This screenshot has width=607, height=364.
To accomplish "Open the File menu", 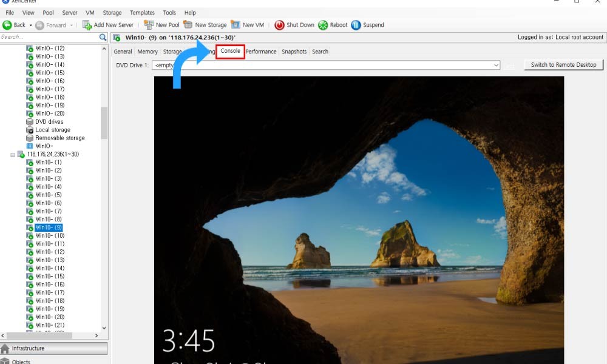I will (x=10, y=13).
